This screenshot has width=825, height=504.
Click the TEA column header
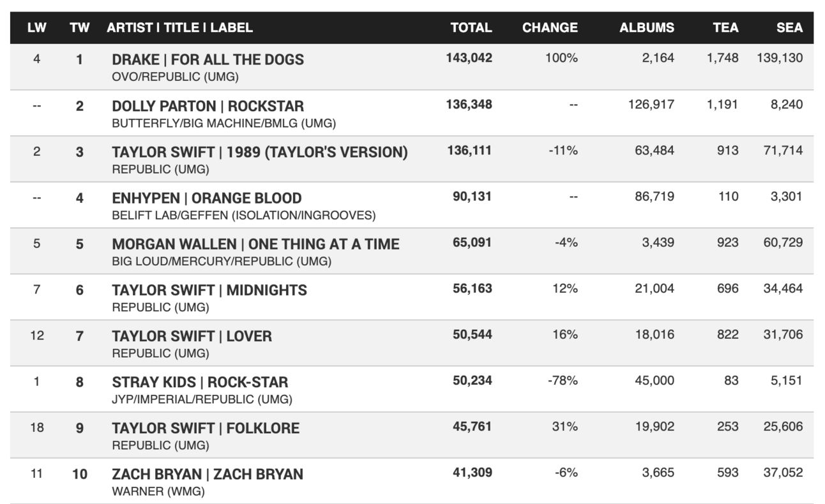pos(726,27)
